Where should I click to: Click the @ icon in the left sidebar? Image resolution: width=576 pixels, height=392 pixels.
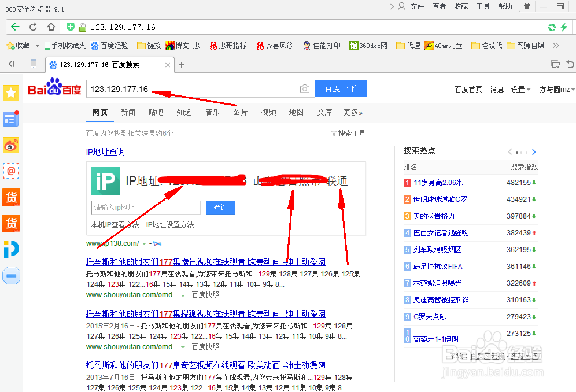11,171
